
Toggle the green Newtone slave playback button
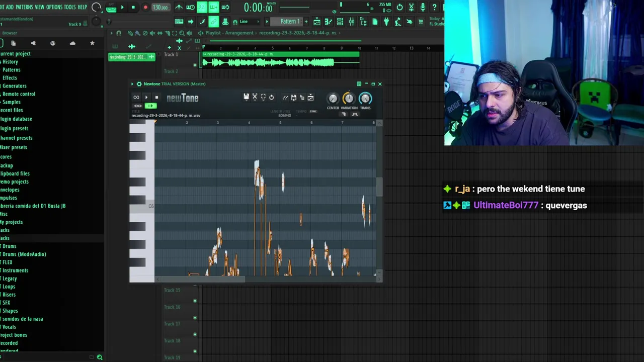(151, 106)
